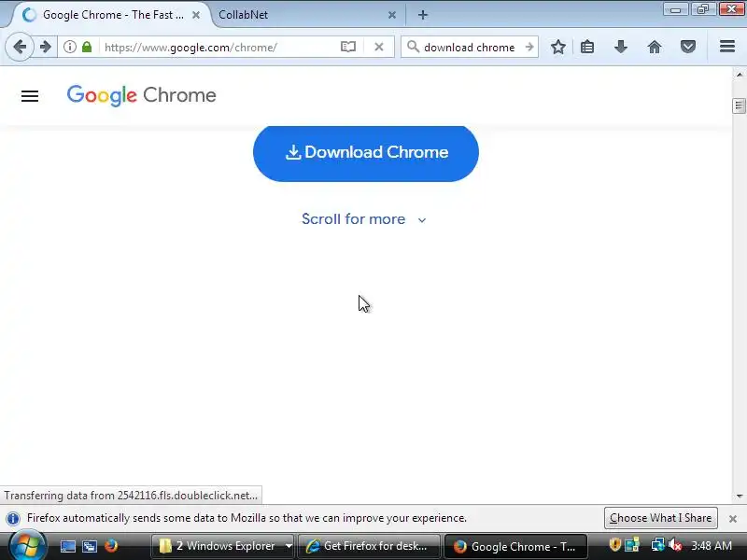Viewport: 747px width, 560px height.
Task: Click Choose What I Share button
Action: tap(660, 518)
